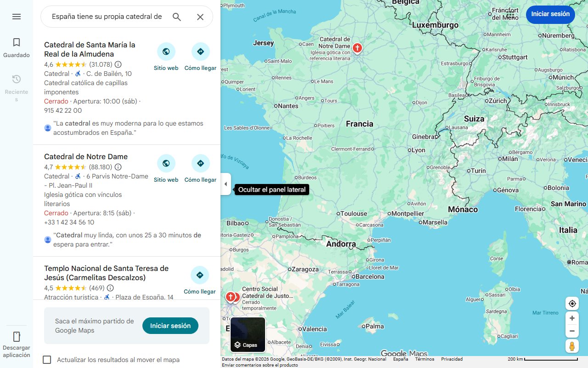Enable Actualizar los resultados al mover el mapa
Viewport: 588px width, 368px height.
pyautogui.click(x=46, y=360)
